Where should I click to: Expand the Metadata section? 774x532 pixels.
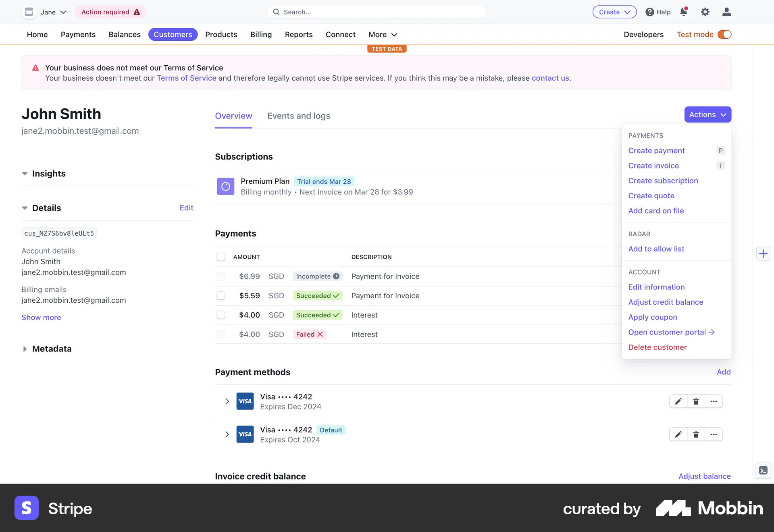click(x=52, y=349)
